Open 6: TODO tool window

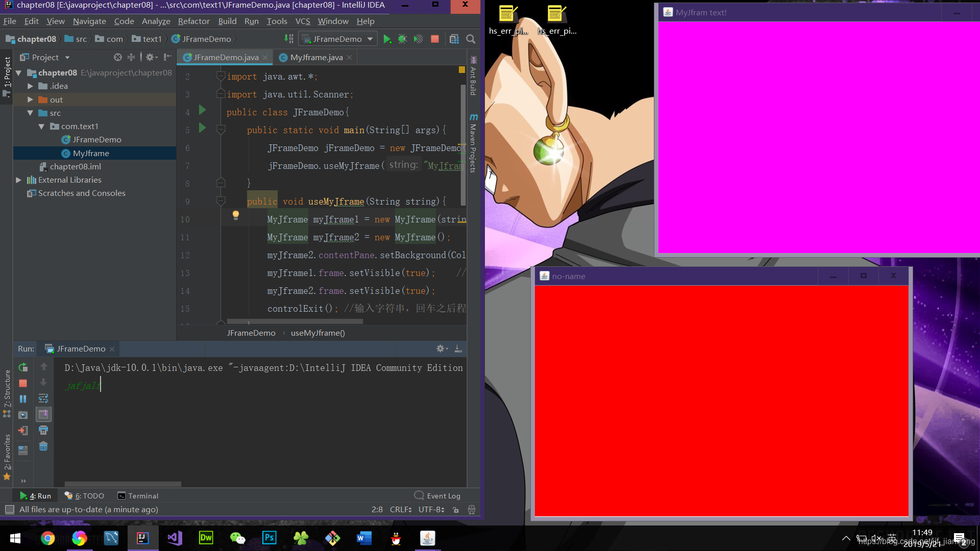tap(84, 496)
